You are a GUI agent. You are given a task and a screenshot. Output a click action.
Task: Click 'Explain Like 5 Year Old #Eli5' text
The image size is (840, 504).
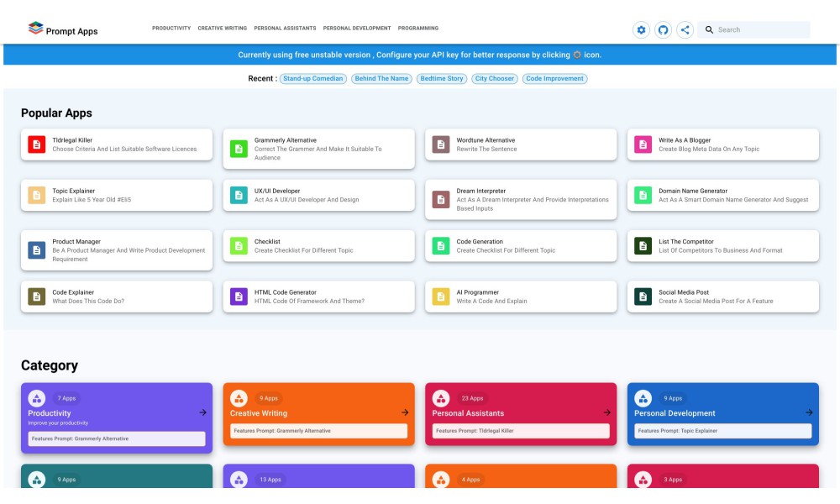click(92, 200)
